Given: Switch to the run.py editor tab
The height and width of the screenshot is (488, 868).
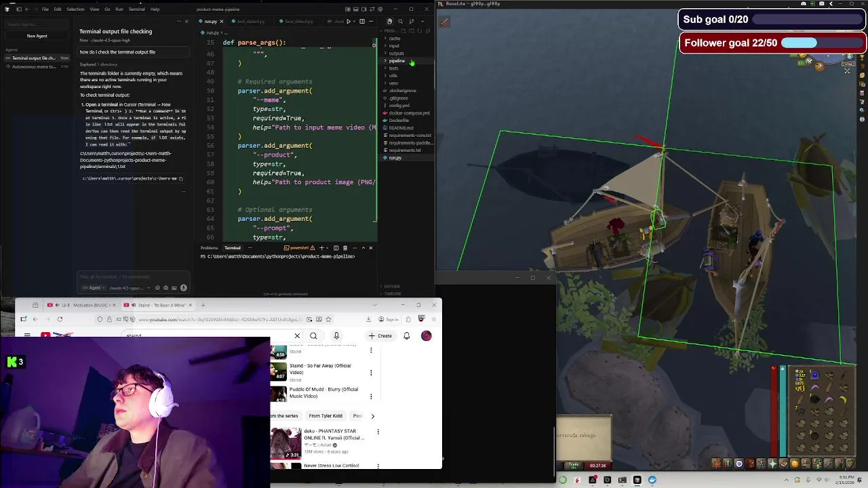Looking at the screenshot, I should [x=210, y=22].
